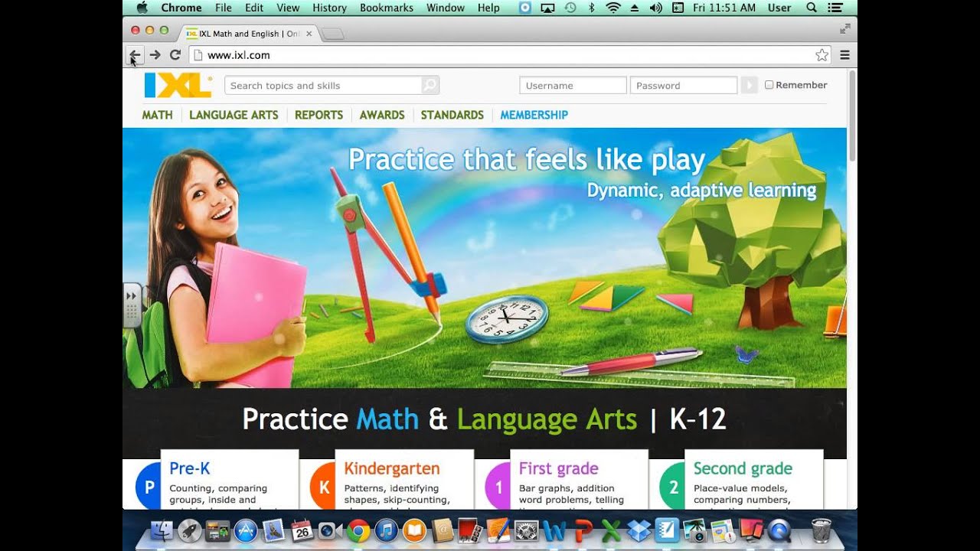Open the STANDARDS page
Screen dimensions: 980x551
coord(452,115)
